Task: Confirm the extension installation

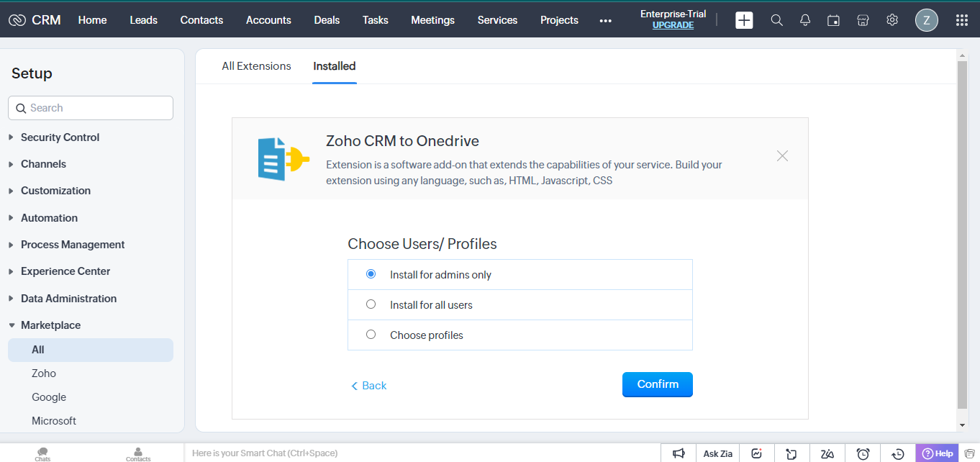Action: point(658,384)
